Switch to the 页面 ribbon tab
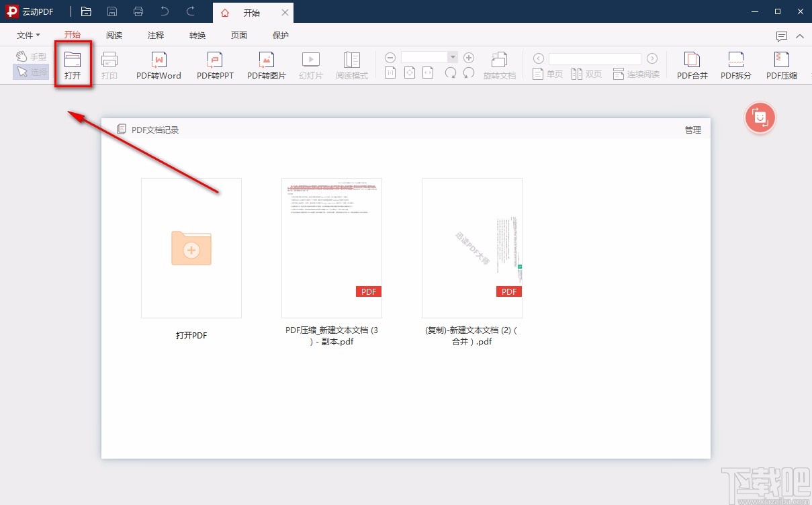Image resolution: width=812 pixels, height=505 pixels. 239,36
